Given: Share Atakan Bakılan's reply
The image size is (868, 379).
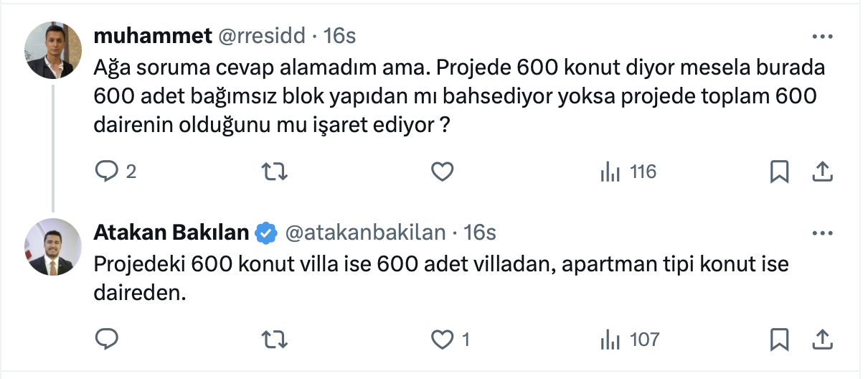Looking at the screenshot, I should tap(821, 339).
